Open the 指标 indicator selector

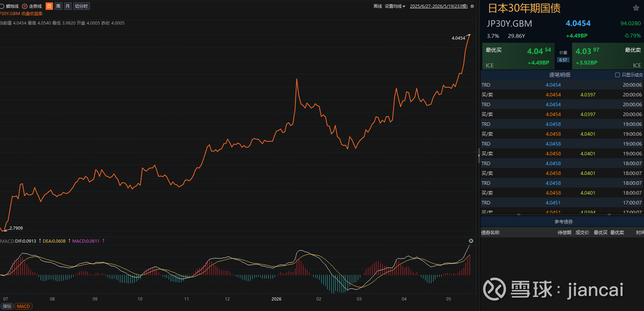pyautogui.click(x=7, y=306)
